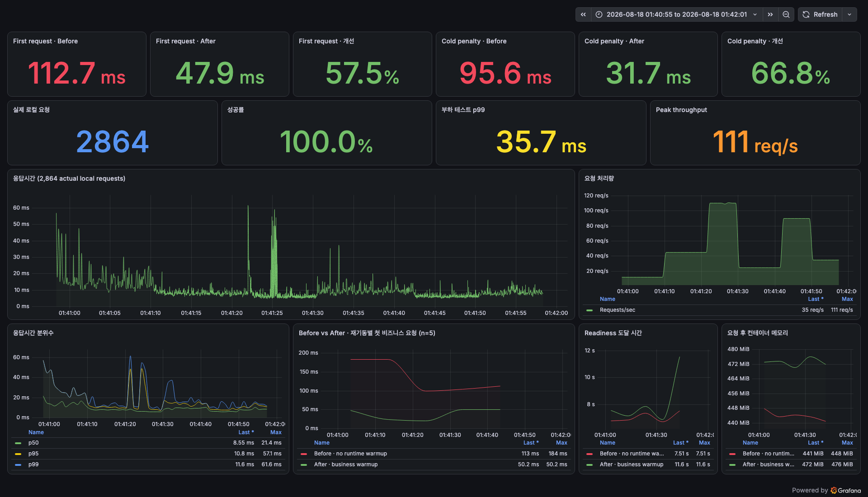The image size is (868, 497).
Task: Toggle 'After · business warmup' in Before vs After legend
Action: [346, 464]
